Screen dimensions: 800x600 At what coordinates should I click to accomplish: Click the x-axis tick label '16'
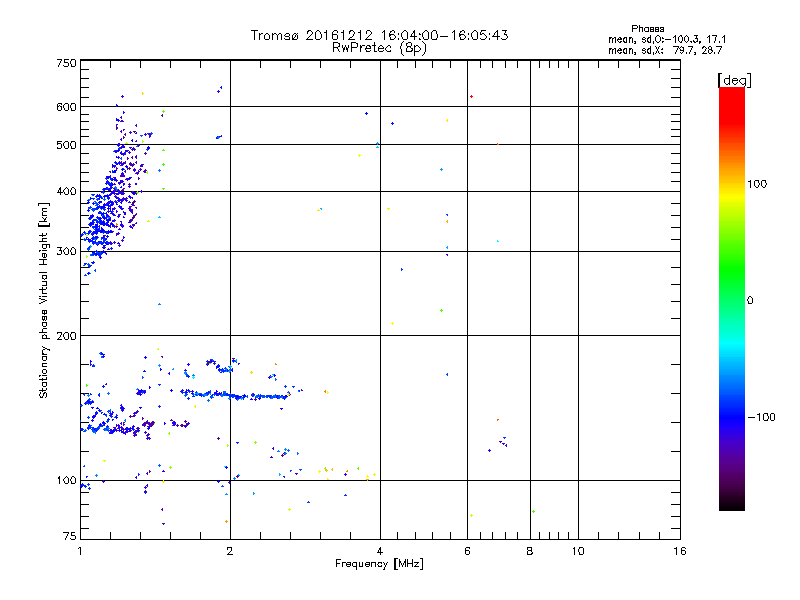coord(680,551)
